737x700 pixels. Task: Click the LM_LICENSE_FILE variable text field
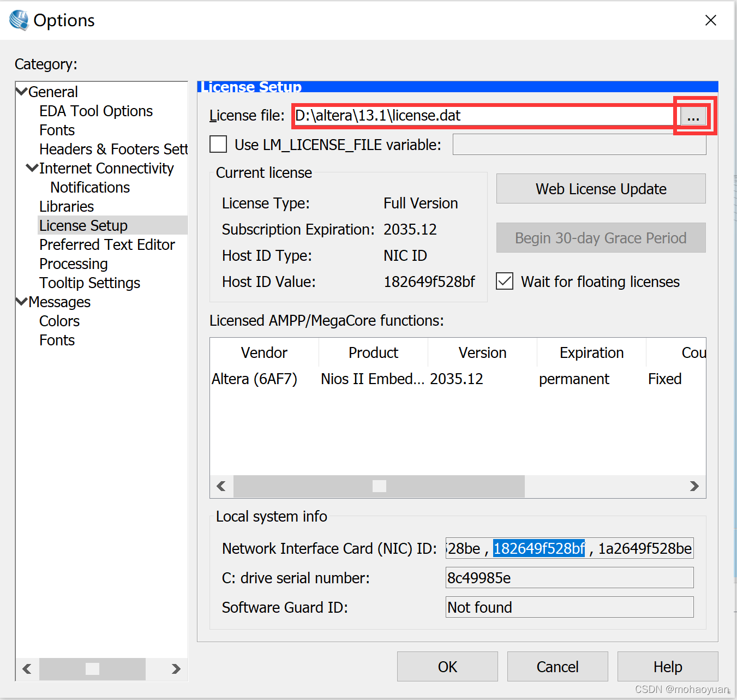click(x=579, y=145)
